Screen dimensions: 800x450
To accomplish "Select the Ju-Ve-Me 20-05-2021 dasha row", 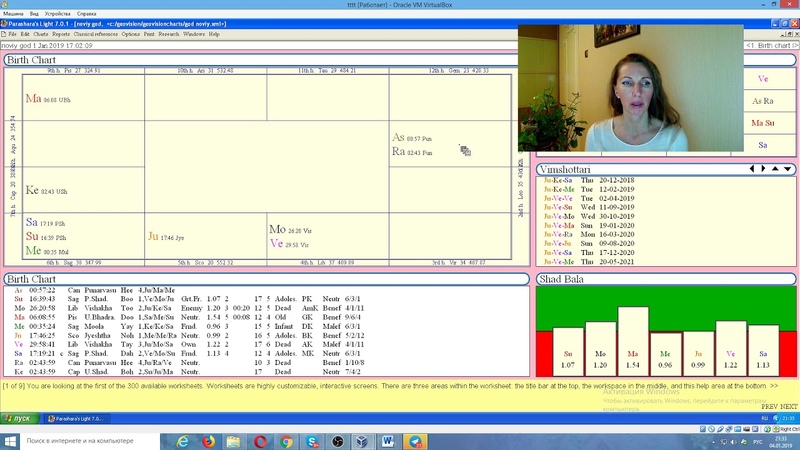I will pos(589,262).
